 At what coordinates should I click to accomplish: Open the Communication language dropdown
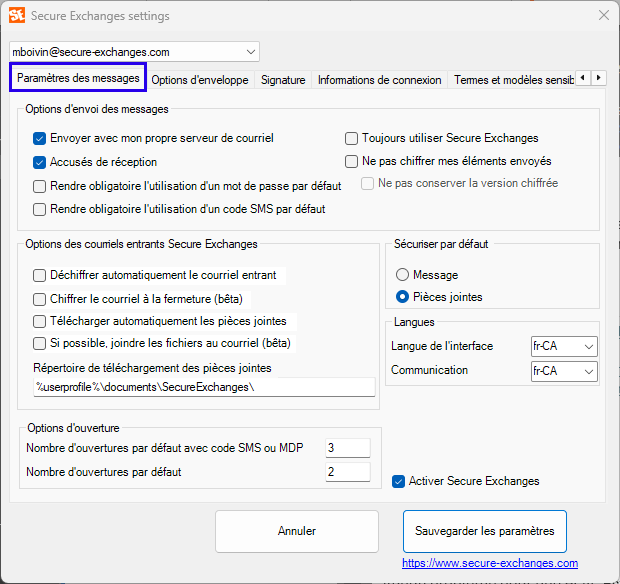point(564,371)
